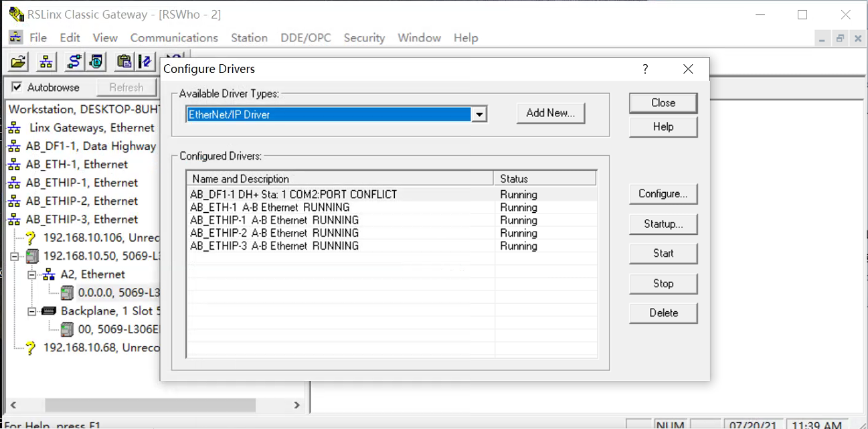
Task: Click the Open Project folder toolbar icon
Action: coord(19,62)
